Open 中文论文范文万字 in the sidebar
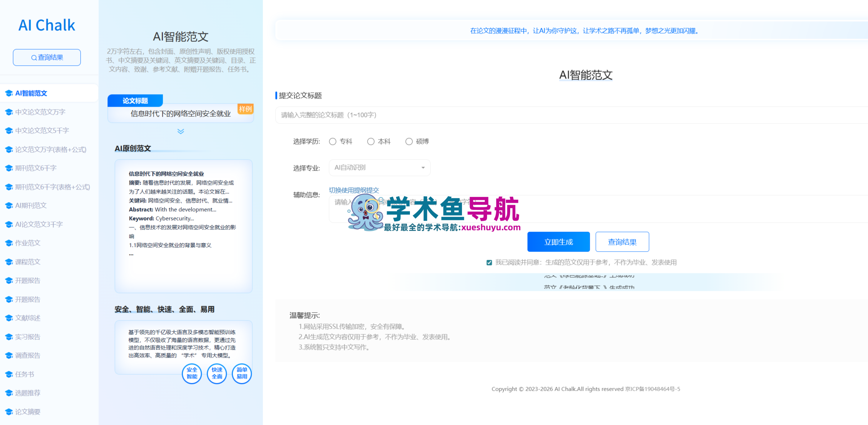 (x=40, y=112)
